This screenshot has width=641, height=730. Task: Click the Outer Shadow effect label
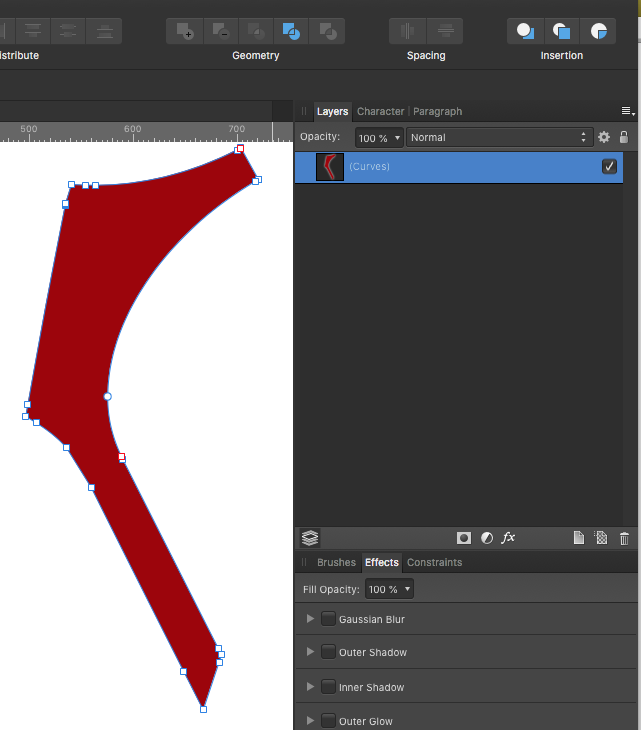pyautogui.click(x=372, y=652)
